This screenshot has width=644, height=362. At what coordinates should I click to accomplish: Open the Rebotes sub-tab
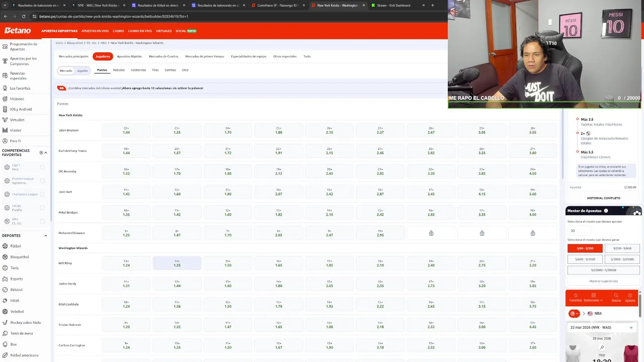(x=119, y=70)
